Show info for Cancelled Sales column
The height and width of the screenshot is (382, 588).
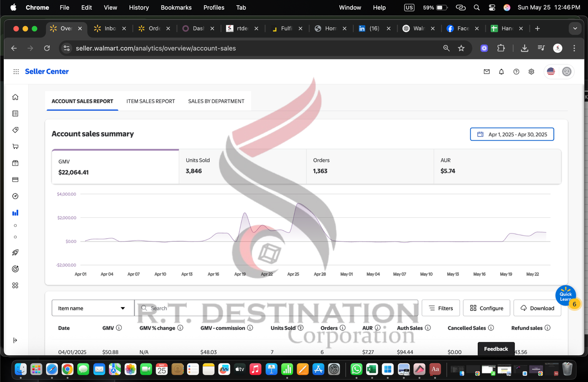491,328
